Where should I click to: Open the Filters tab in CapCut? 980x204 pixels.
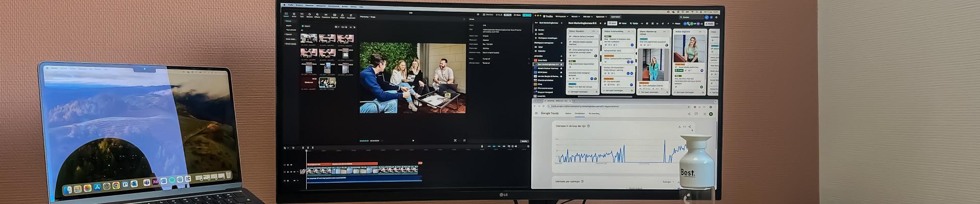[x=342, y=16]
